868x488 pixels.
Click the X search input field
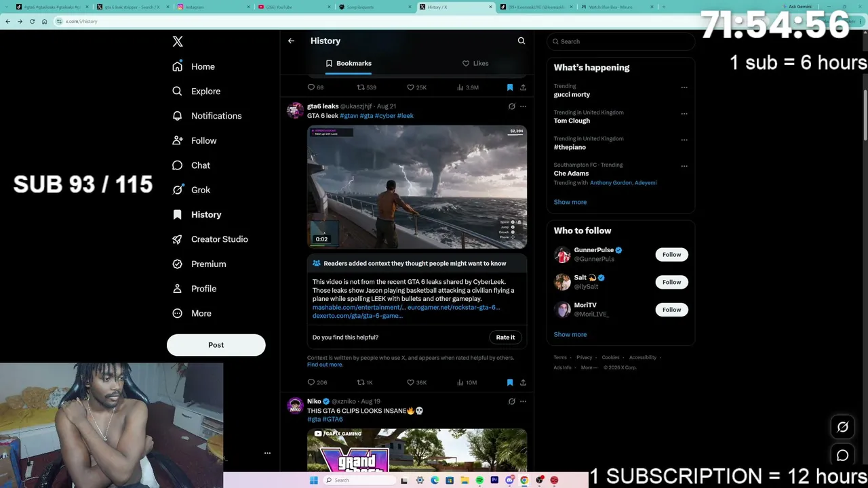pyautogui.click(x=620, y=41)
